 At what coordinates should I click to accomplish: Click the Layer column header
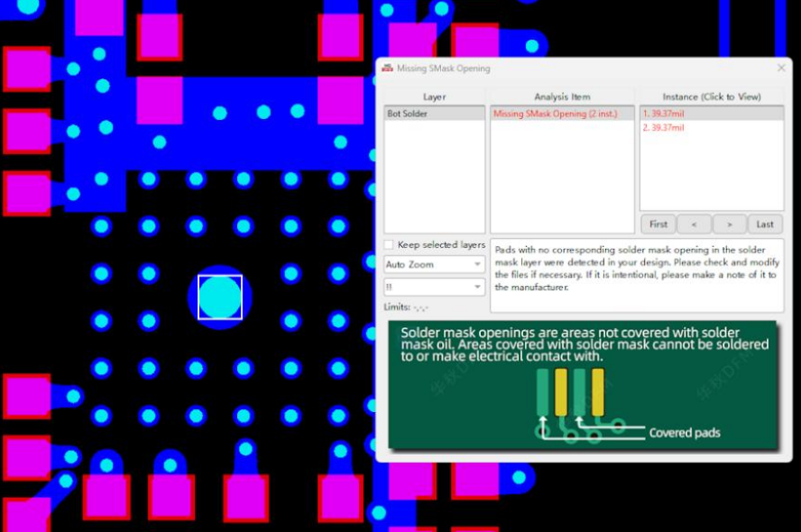point(434,96)
